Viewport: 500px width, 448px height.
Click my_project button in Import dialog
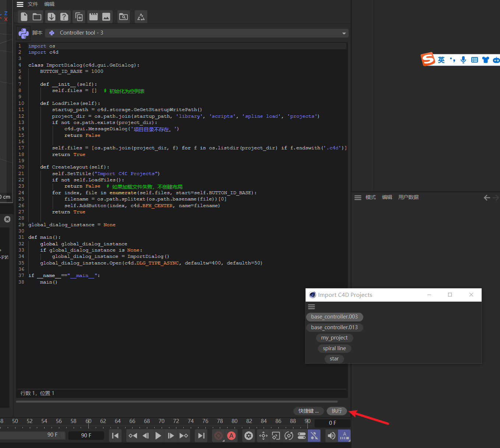(334, 338)
